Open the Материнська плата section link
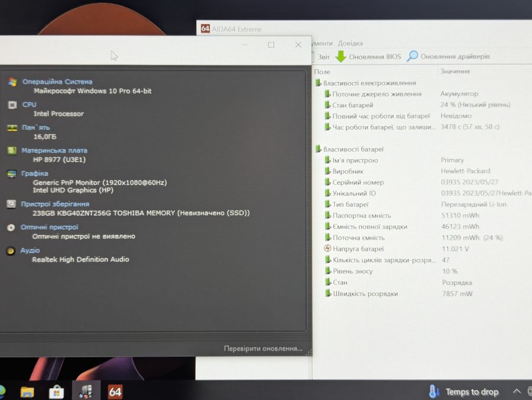532x400 pixels. [54, 150]
